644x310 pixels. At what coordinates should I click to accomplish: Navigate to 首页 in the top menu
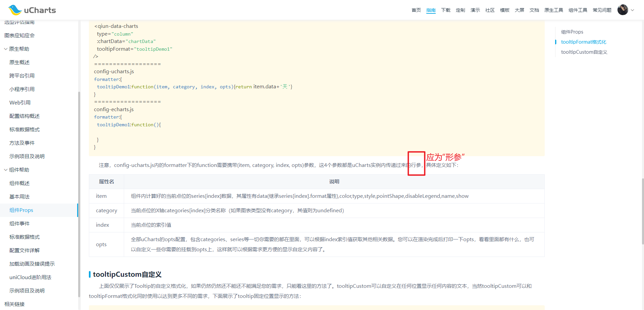click(x=416, y=10)
